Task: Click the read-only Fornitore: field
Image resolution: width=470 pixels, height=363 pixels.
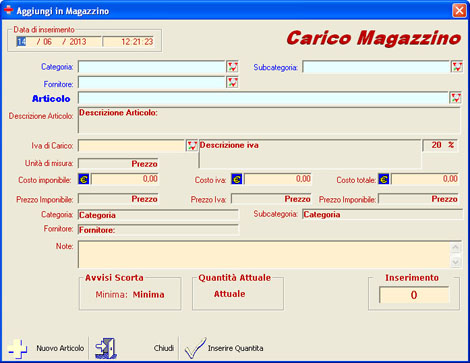Action: 158,230
